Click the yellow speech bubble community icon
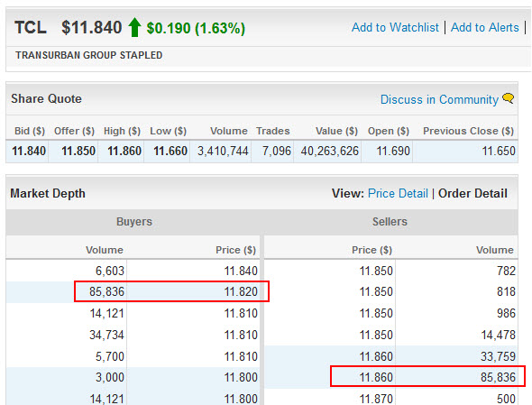Viewport: 532px width, 405px height. coord(509,98)
